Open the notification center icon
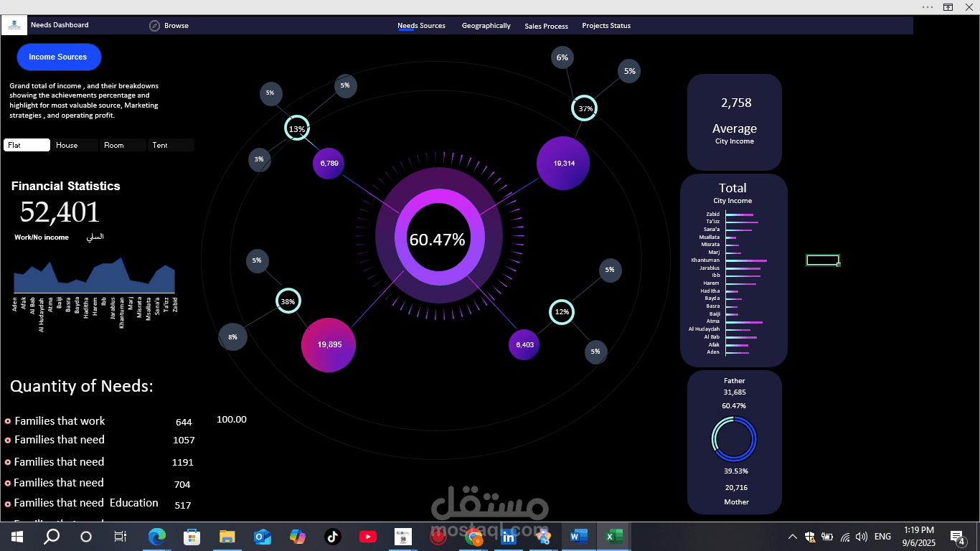 (958, 537)
